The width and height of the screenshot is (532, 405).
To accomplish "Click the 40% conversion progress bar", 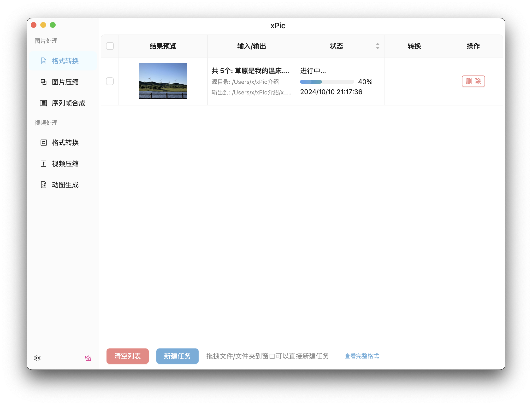I will coord(327,82).
